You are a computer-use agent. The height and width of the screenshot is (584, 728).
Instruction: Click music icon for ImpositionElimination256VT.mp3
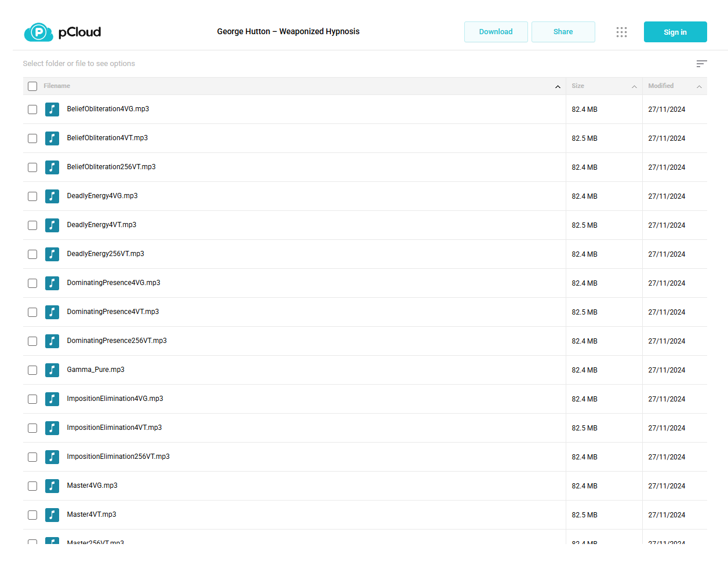[52, 457]
